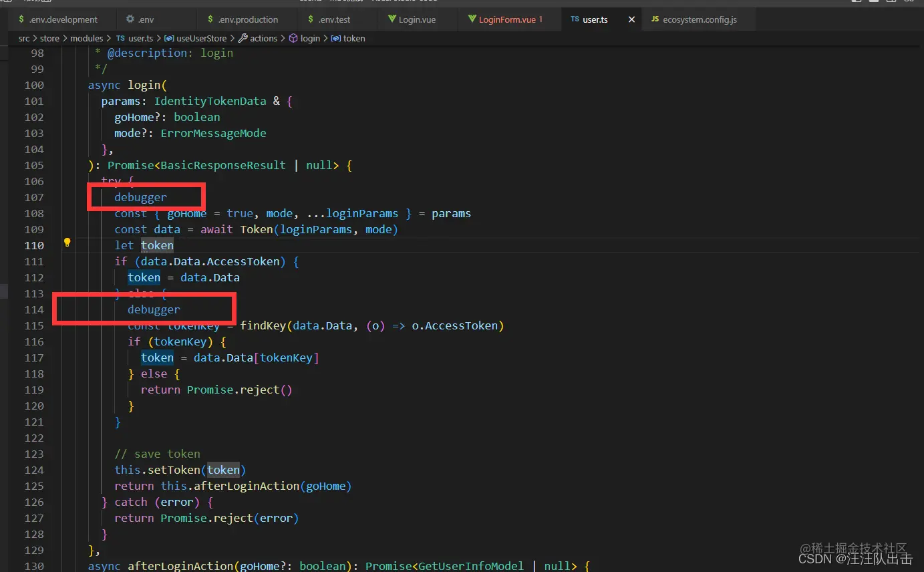Click Token function call on line 109

(x=257, y=229)
